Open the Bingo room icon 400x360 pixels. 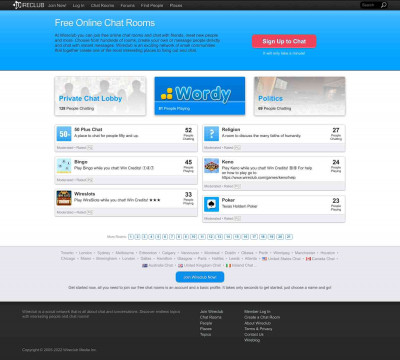pyautogui.click(x=64, y=166)
